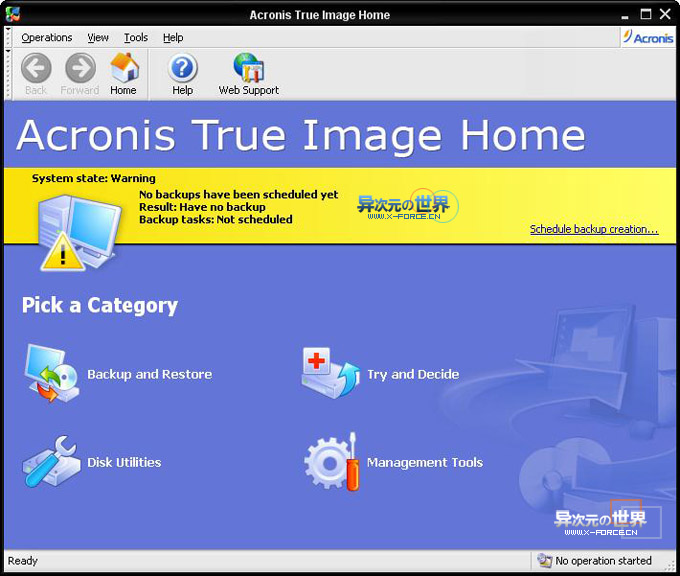Click the Forward arrow toolbar icon

click(x=80, y=68)
